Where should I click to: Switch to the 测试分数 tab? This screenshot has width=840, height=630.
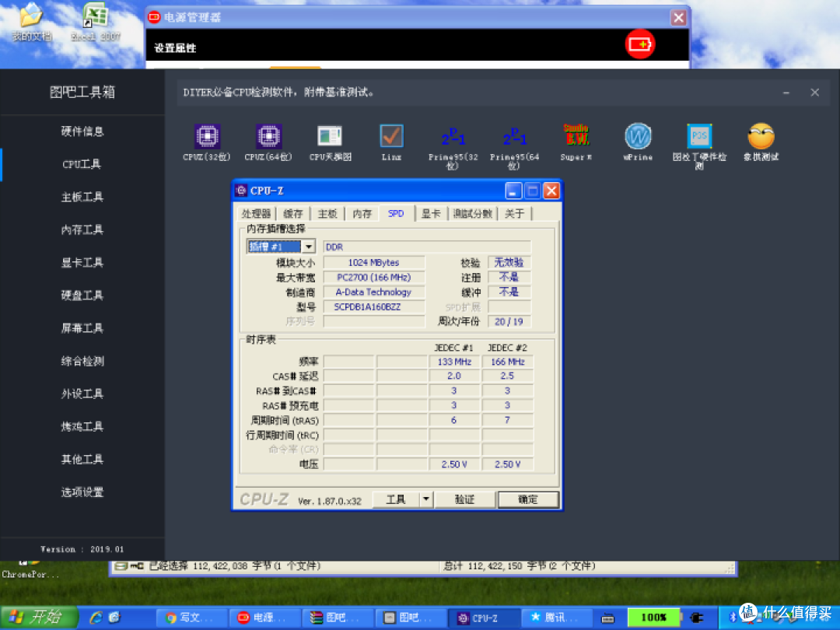pos(472,214)
